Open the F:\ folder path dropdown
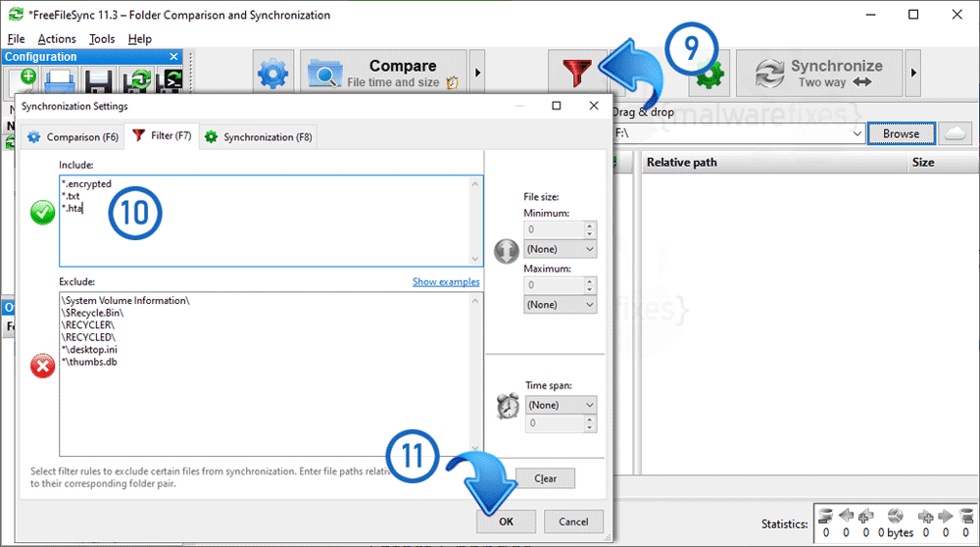 857,133
